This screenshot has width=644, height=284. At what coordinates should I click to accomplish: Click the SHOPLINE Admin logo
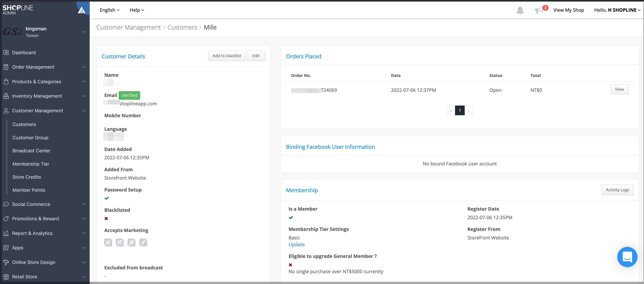click(x=18, y=10)
